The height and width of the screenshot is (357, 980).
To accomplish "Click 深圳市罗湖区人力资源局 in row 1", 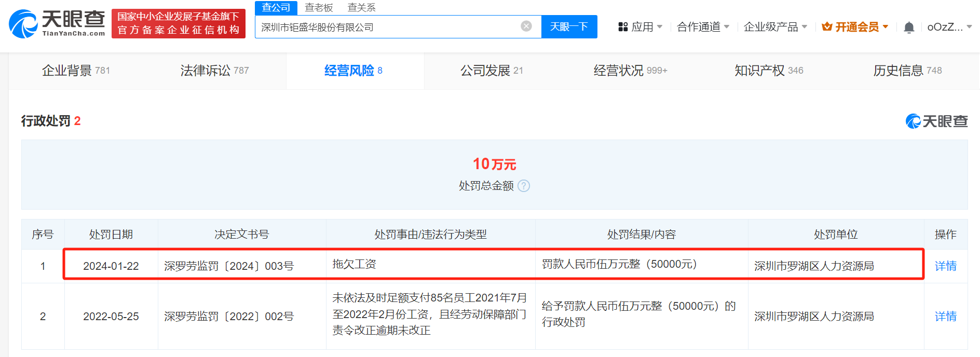I will coord(814,266).
